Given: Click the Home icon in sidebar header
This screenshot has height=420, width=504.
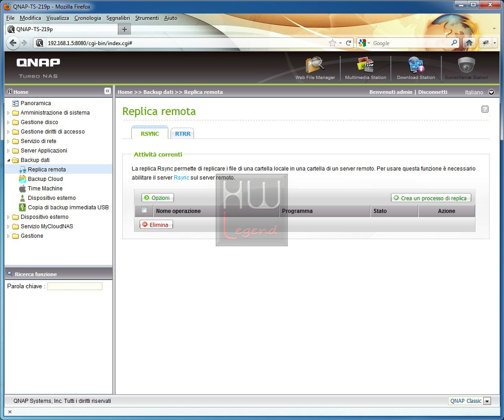Looking at the screenshot, I should point(9,91).
